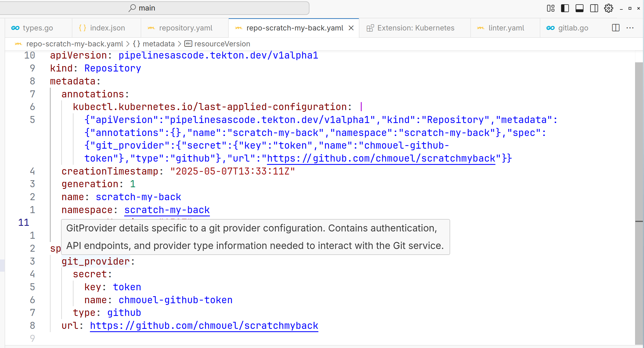This screenshot has width=644, height=348.
Task: Switch to the linter.yaml tab
Action: point(506,28)
